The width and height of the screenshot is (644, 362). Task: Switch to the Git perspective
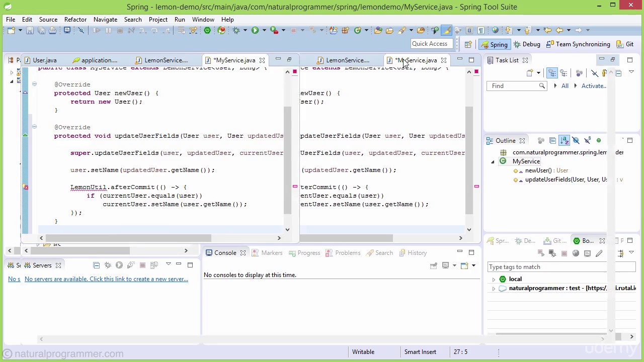625,44
